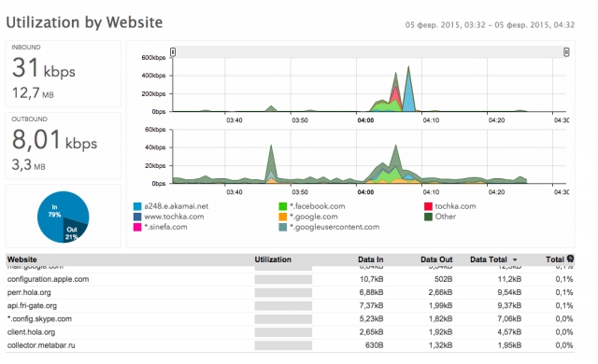Click the *.google.com legend color swatch

(x=282, y=217)
